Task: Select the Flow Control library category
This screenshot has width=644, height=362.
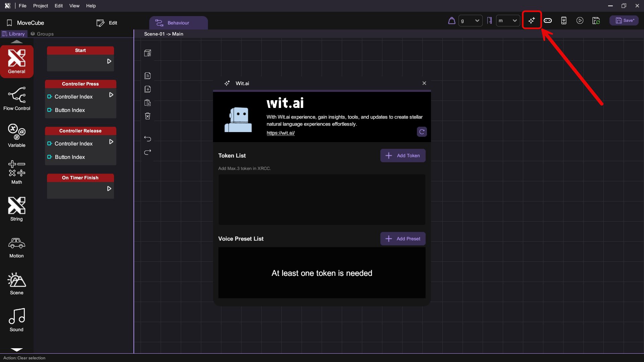Action: (x=17, y=99)
